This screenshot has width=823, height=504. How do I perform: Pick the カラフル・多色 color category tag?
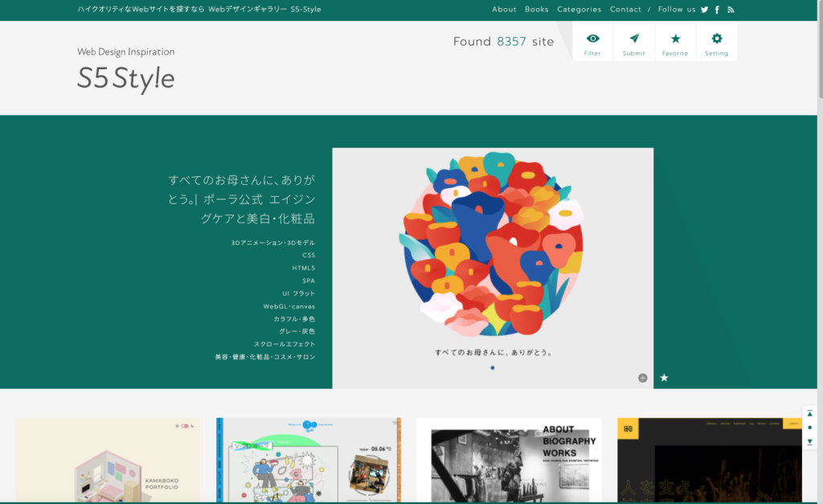tap(294, 319)
